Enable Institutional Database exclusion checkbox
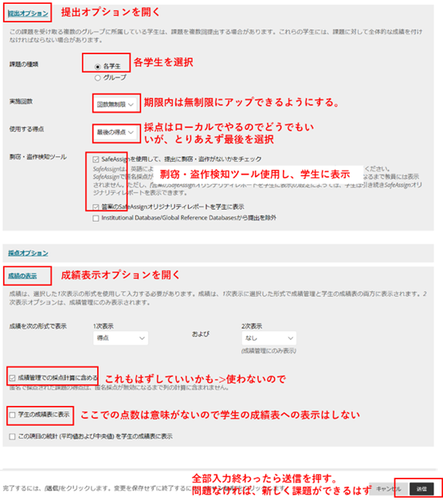443x504 pixels. click(96, 219)
